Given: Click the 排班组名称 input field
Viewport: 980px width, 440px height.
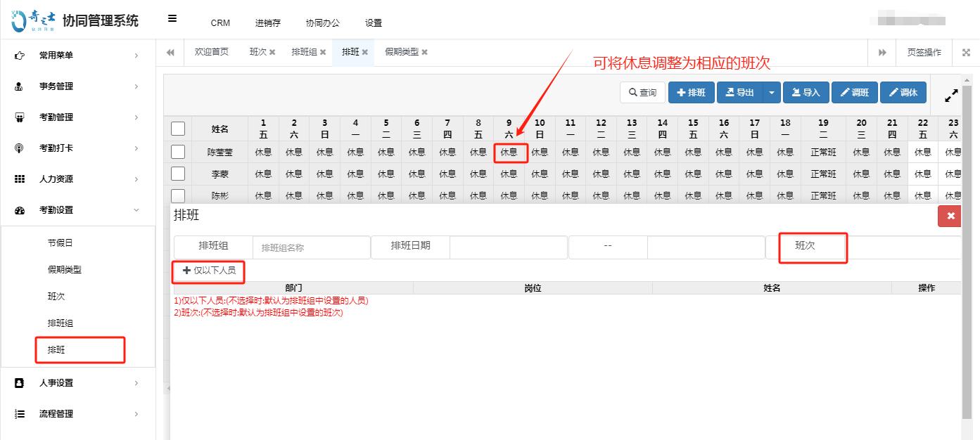Looking at the screenshot, I should [x=311, y=247].
